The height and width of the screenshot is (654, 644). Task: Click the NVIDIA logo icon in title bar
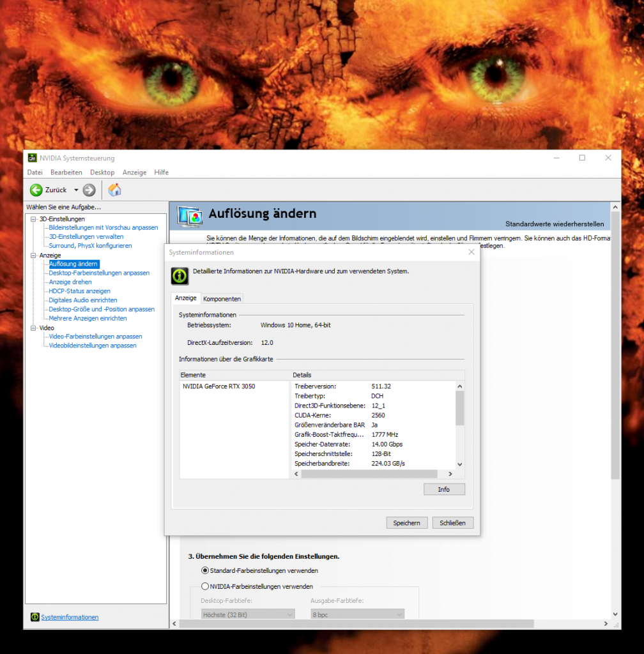32,158
